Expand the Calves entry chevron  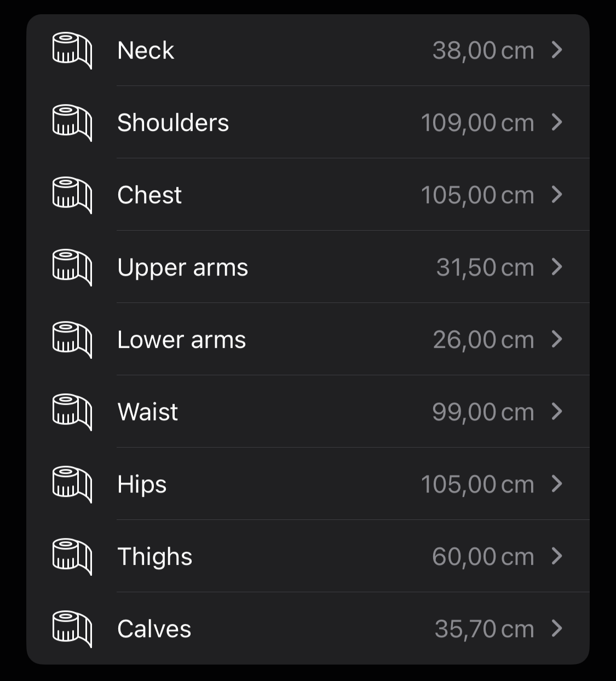tap(557, 628)
